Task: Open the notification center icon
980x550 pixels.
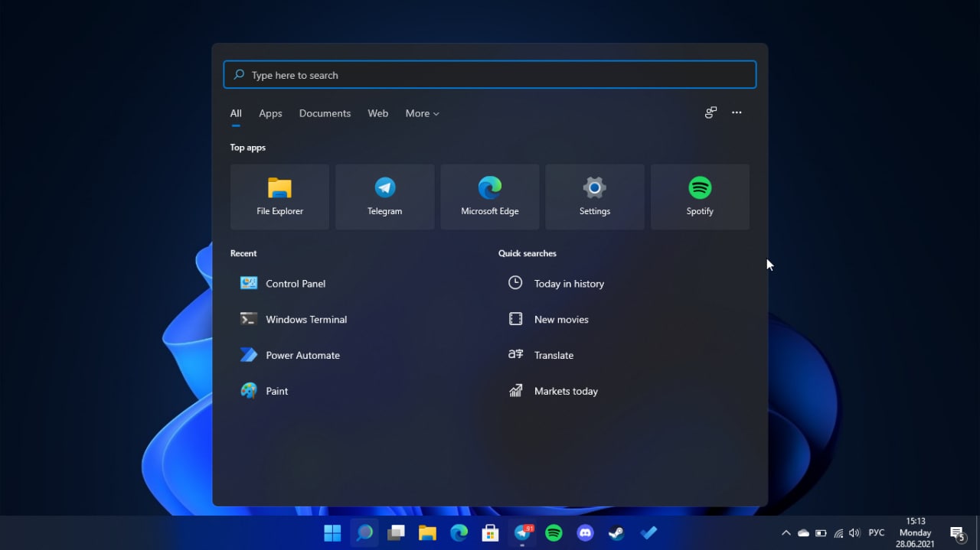Action: click(957, 533)
